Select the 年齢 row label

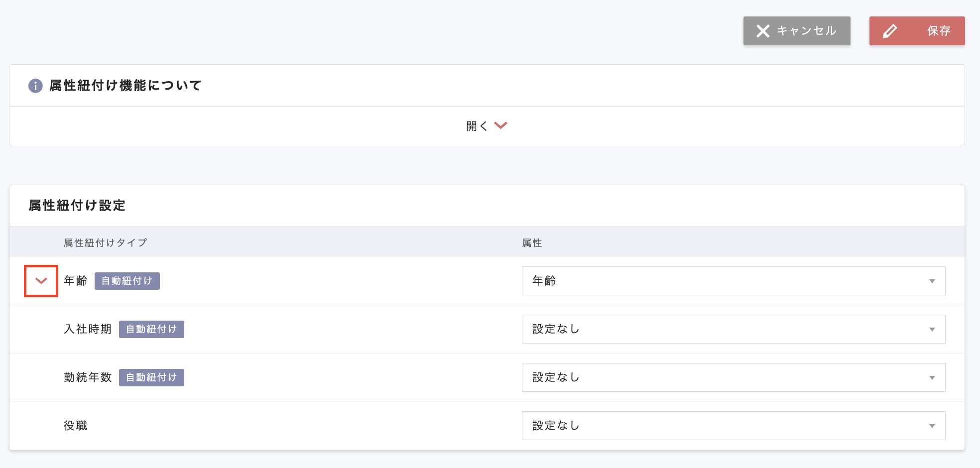76,281
